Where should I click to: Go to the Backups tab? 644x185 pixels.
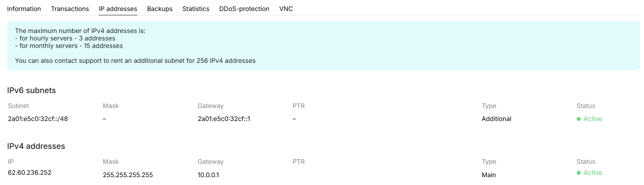click(160, 9)
